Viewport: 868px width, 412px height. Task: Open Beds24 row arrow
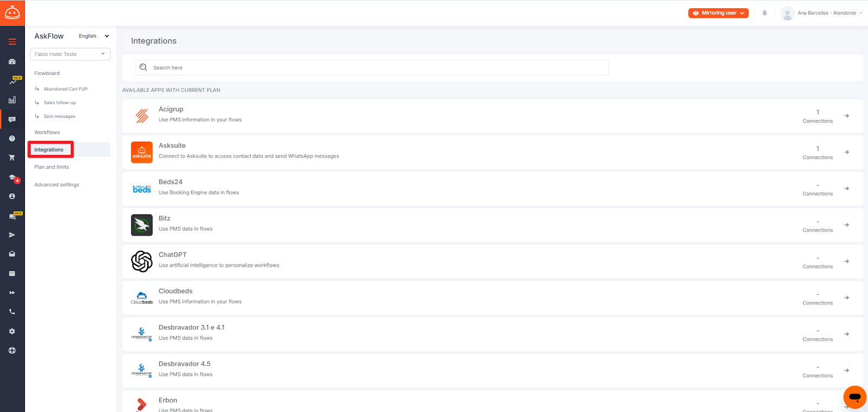pyautogui.click(x=846, y=188)
